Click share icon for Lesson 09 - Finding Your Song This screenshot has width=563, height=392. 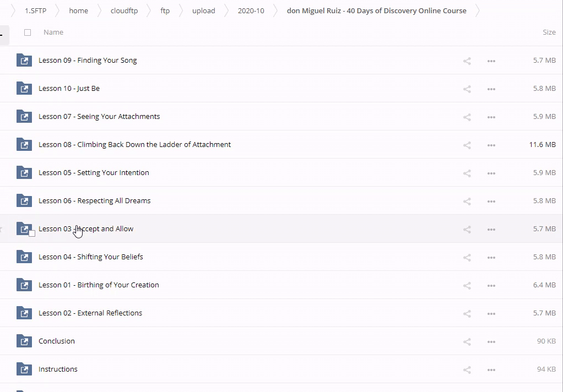pyautogui.click(x=467, y=61)
